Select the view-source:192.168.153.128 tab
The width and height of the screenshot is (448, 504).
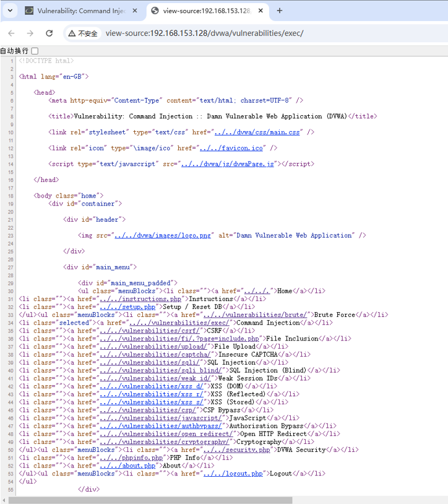point(207,11)
